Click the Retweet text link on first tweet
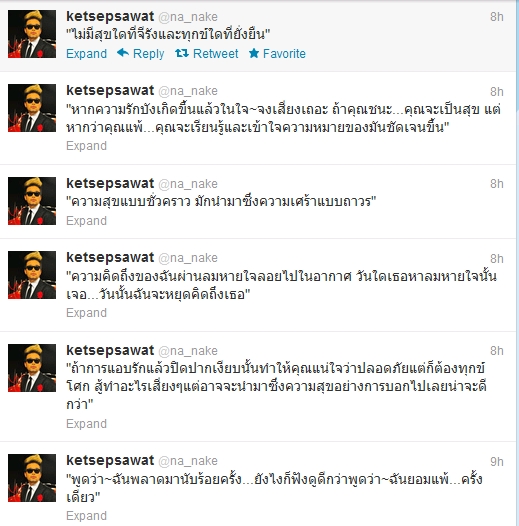This screenshot has height=526, width=519. pyautogui.click(x=216, y=54)
